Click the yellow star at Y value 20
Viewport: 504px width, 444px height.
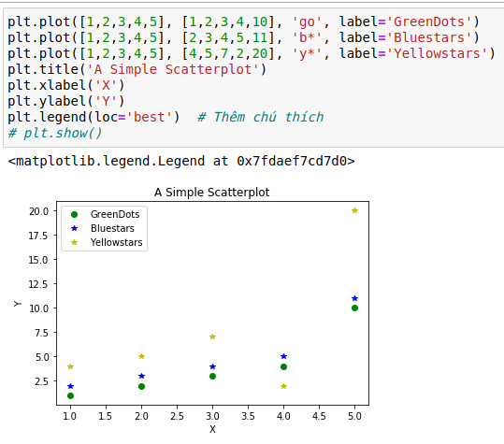(x=355, y=210)
